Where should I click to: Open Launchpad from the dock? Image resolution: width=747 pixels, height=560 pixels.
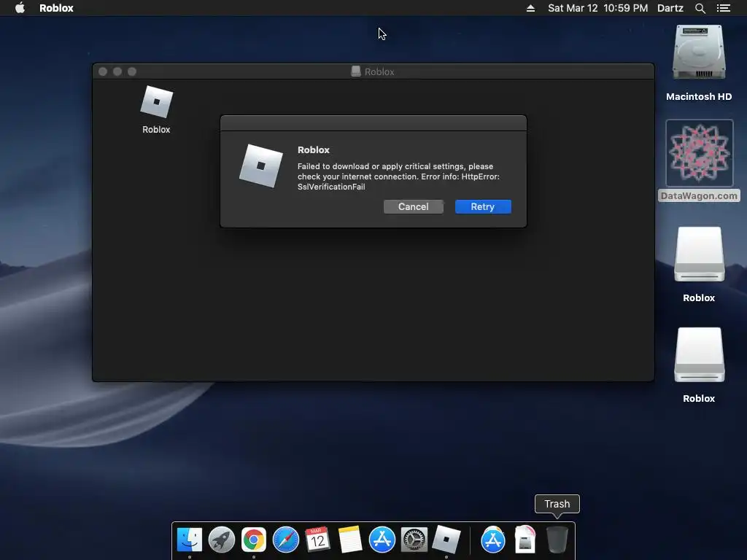coord(222,540)
